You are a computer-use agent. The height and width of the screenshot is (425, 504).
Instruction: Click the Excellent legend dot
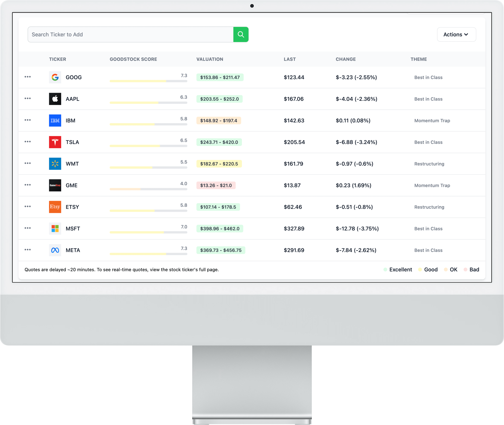385,270
